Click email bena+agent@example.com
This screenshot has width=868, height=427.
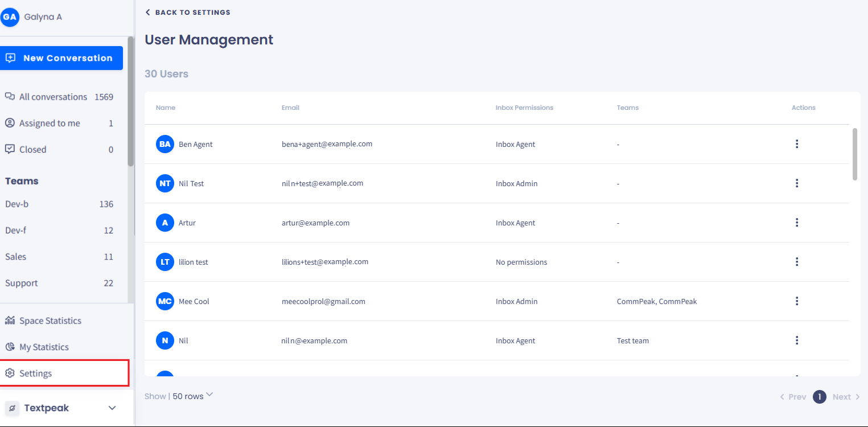327,144
